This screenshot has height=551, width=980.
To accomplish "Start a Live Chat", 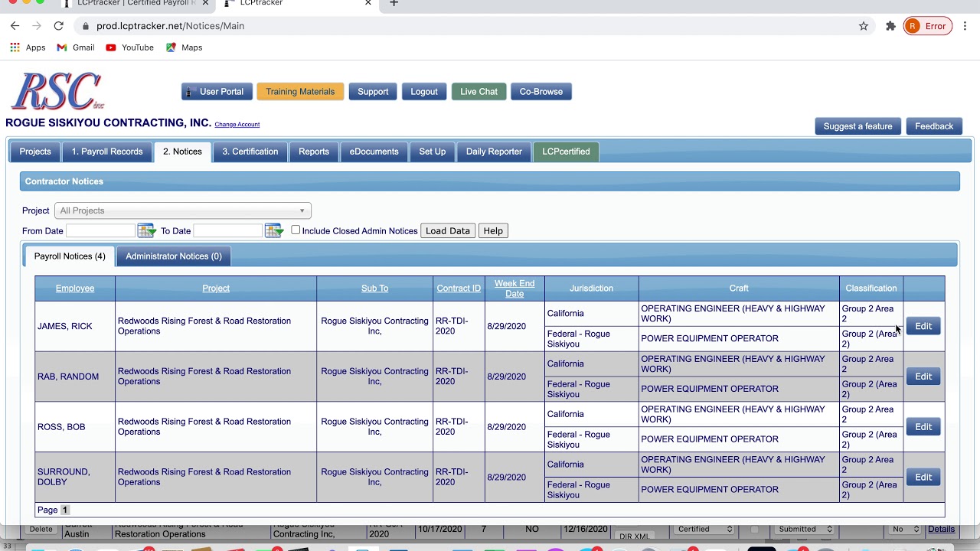I will (x=479, y=92).
